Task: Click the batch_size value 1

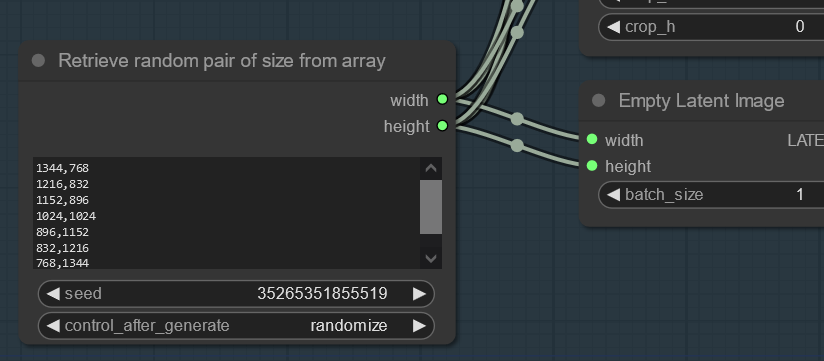Action: tap(799, 195)
